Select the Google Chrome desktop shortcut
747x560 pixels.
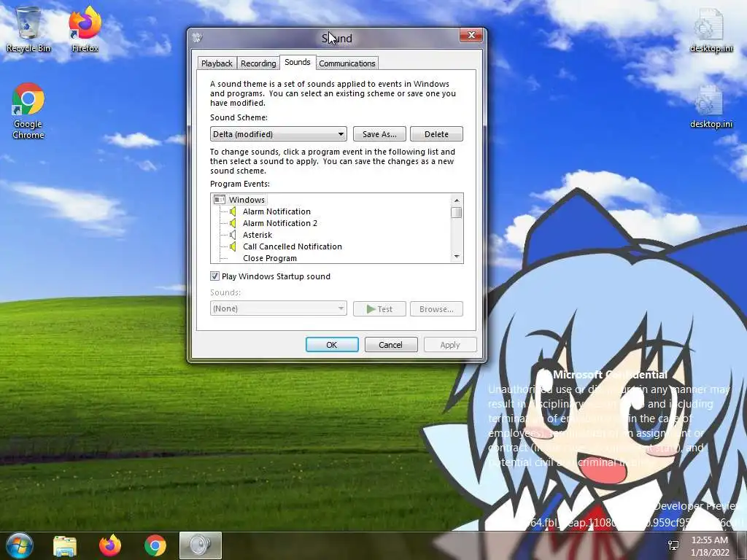tap(28, 111)
